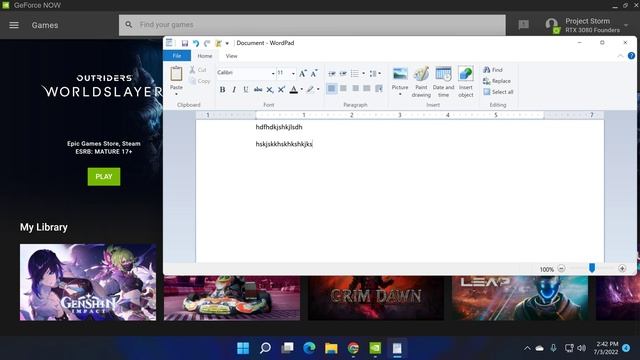This screenshot has height=360, width=640.
Task: Launch Microsoft Edge from taskbar
Action: tap(309, 348)
